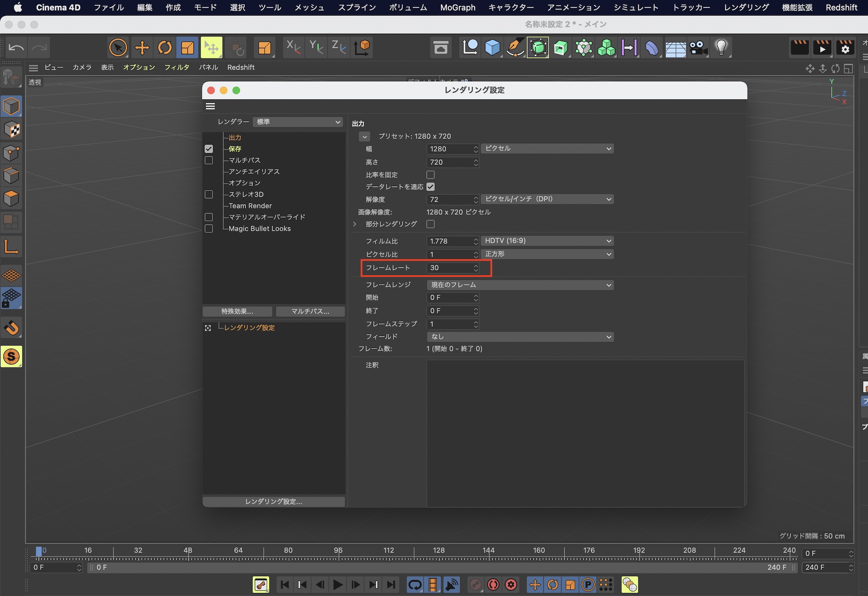Open the レンダラー 標準 dropdown

coord(298,122)
